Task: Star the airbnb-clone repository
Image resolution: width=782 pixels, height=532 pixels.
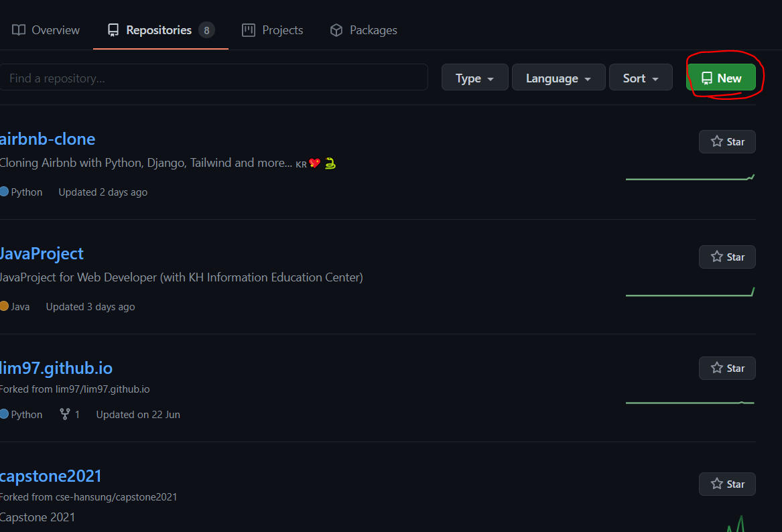Action: 727,141
